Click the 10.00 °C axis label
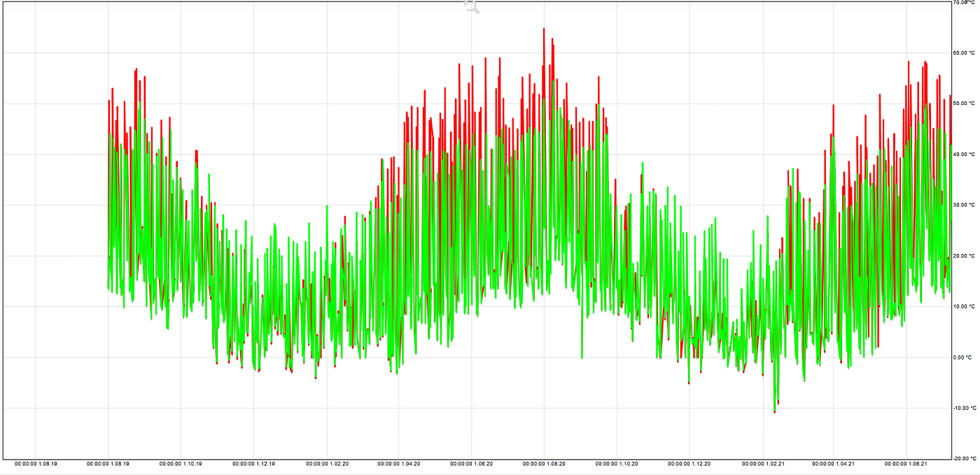This screenshot has height=475, width=980. [964, 306]
